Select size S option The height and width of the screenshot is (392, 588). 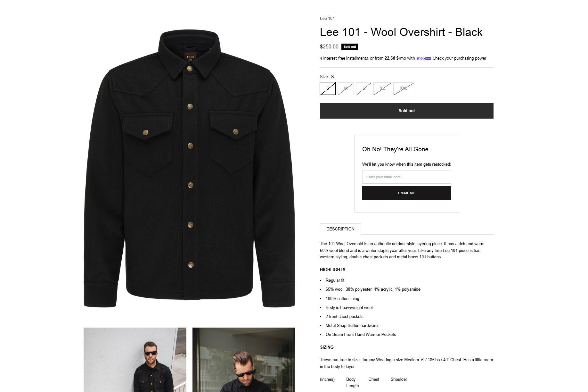coord(328,88)
